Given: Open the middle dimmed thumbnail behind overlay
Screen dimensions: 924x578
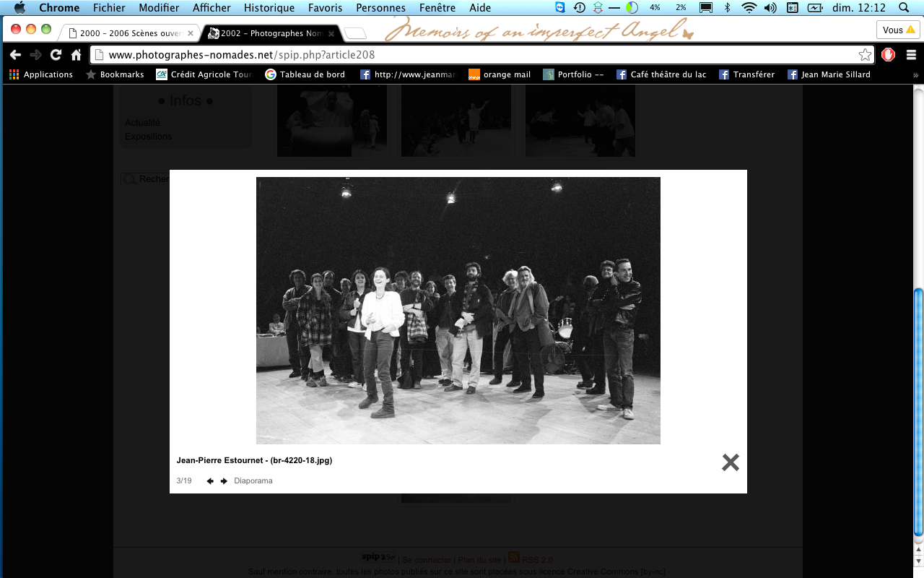Looking at the screenshot, I should pyautogui.click(x=456, y=120).
